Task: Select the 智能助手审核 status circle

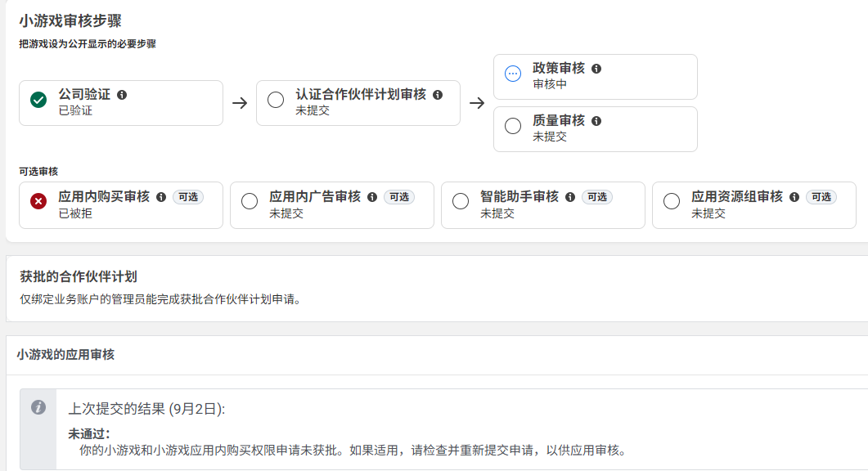Action: (x=461, y=201)
